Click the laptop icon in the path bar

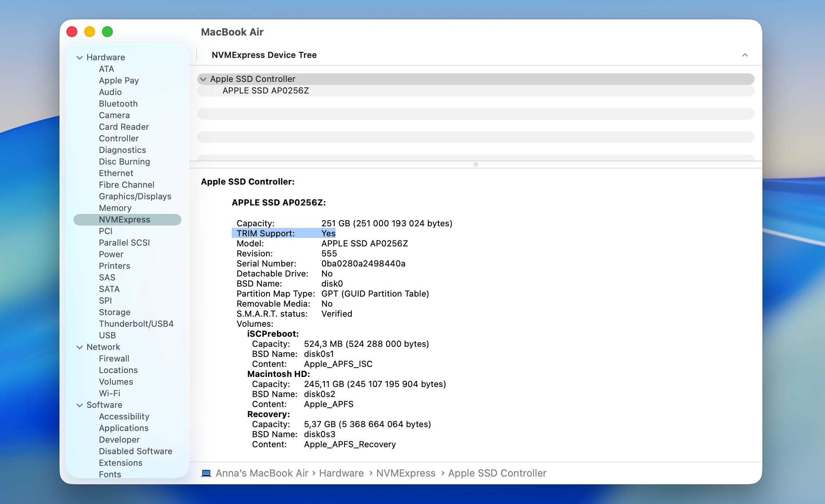(x=206, y=473)
